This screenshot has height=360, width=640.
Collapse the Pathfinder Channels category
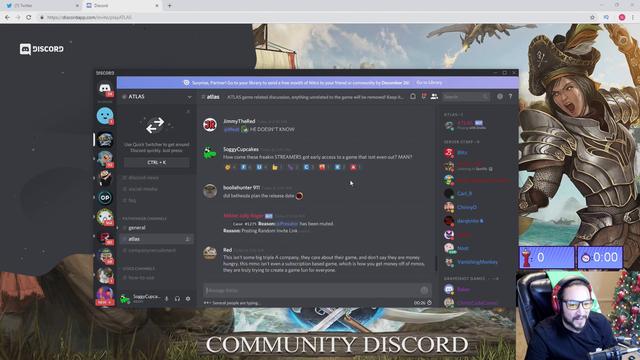pos(144,219)
